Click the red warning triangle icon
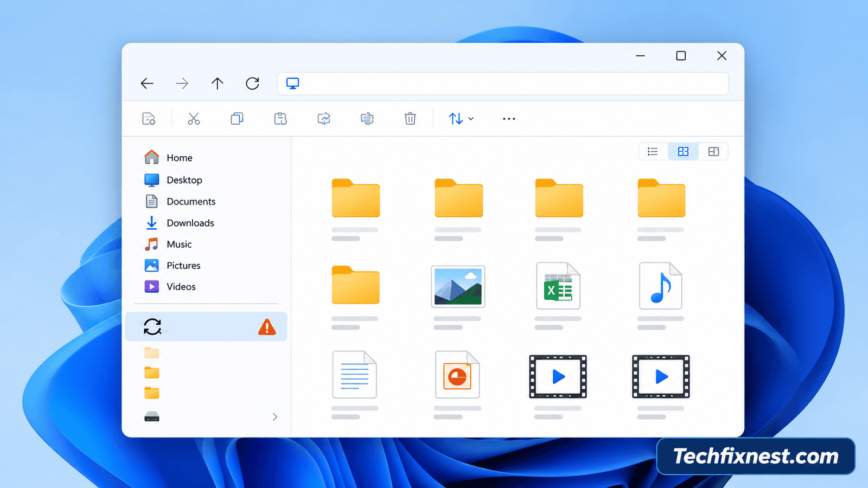This screenshot has height=488, width=868. point(267,327)
